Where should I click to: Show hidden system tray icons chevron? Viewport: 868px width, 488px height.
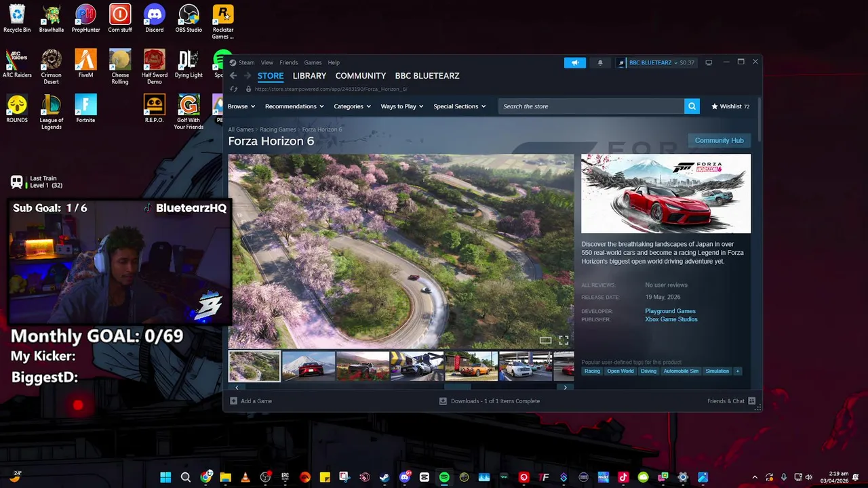(755, 477)
